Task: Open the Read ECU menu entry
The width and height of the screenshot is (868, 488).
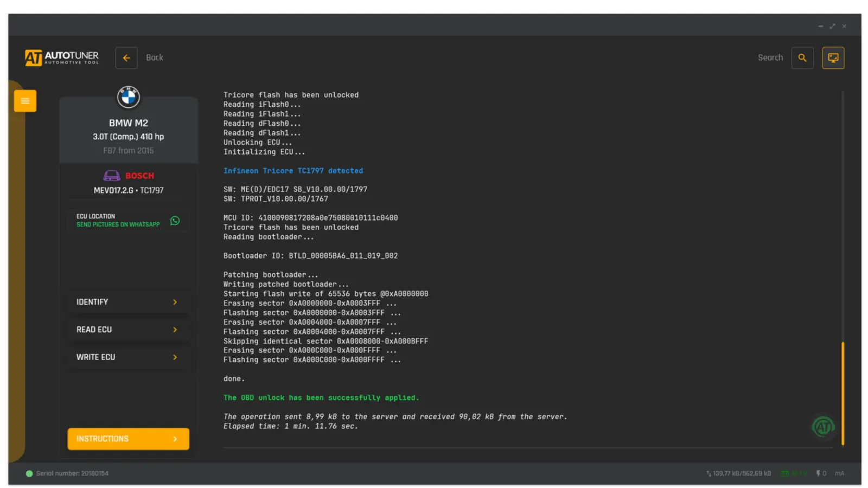Action: [x=129, y=330]
